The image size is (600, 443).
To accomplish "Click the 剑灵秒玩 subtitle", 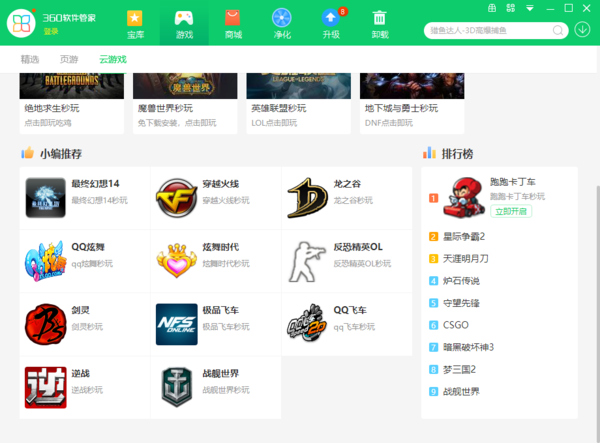I will tap(87, 326).
